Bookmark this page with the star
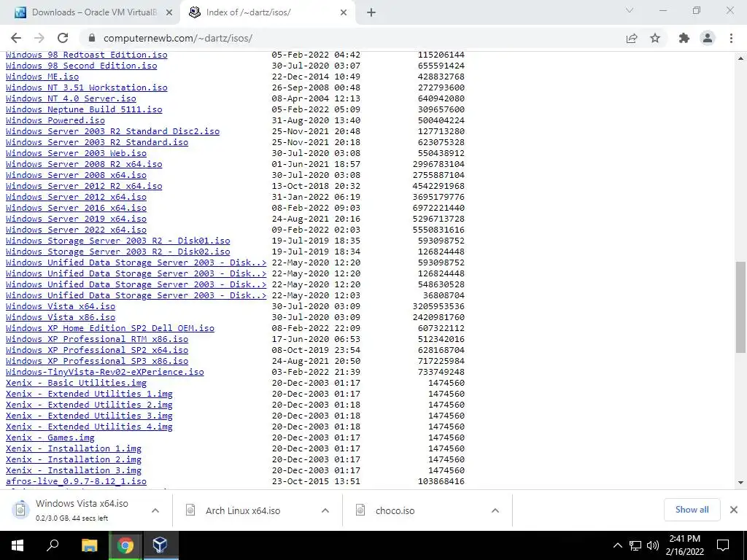Screen dimensions: 747x560 (655, 38)
